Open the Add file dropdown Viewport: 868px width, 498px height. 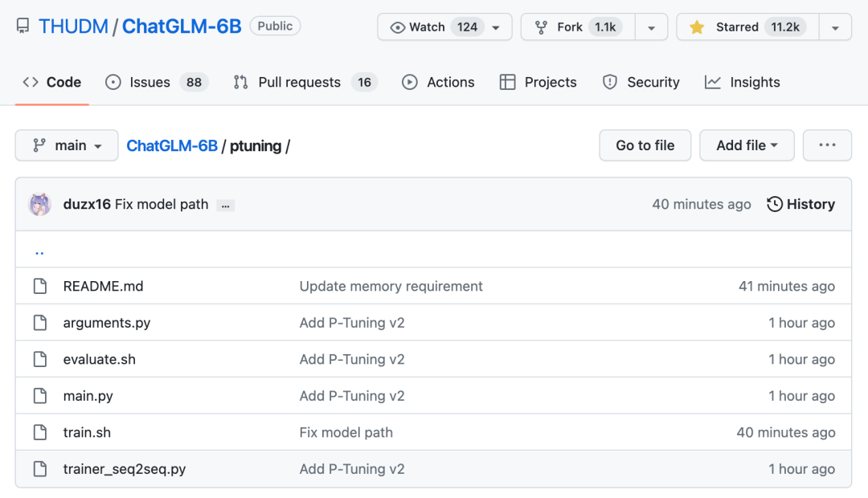click(747, 145)
